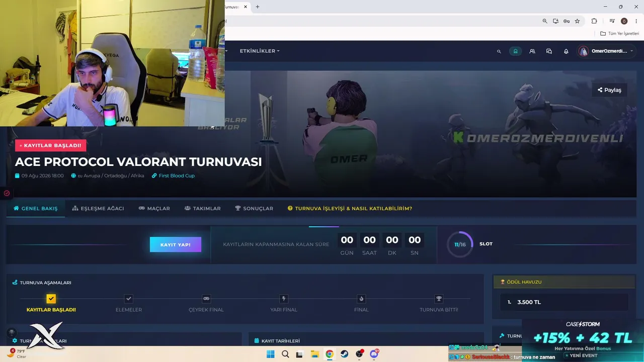Open Google Chrome from the taskbar
Viewport: 644px width, 362px height.
(x=329, y=354)
